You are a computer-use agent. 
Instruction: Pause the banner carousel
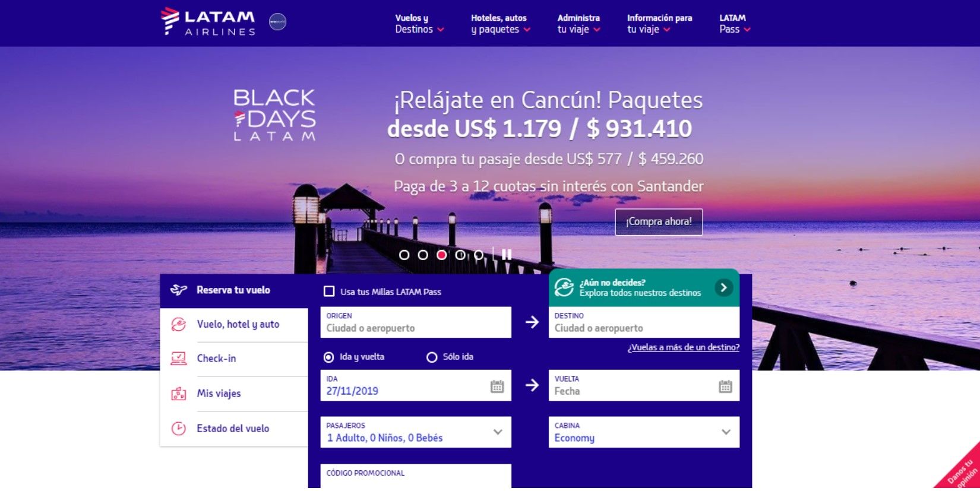tap(506, 255)
